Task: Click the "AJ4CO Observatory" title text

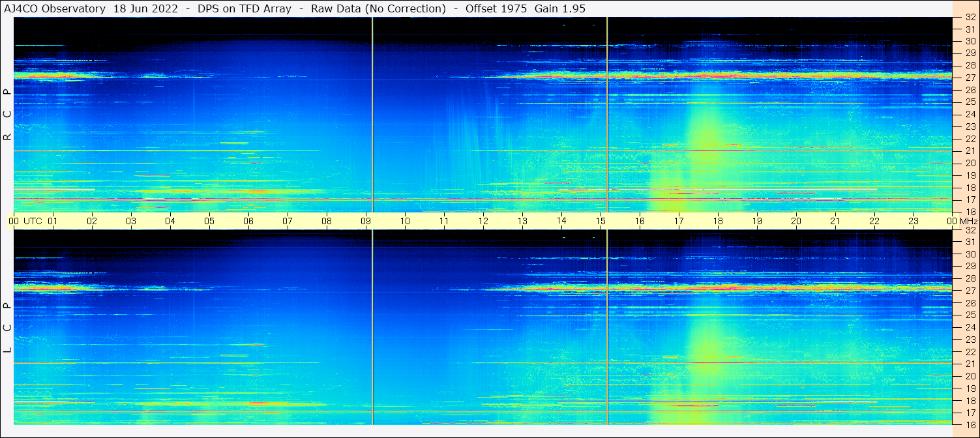Action: [55, 8]
